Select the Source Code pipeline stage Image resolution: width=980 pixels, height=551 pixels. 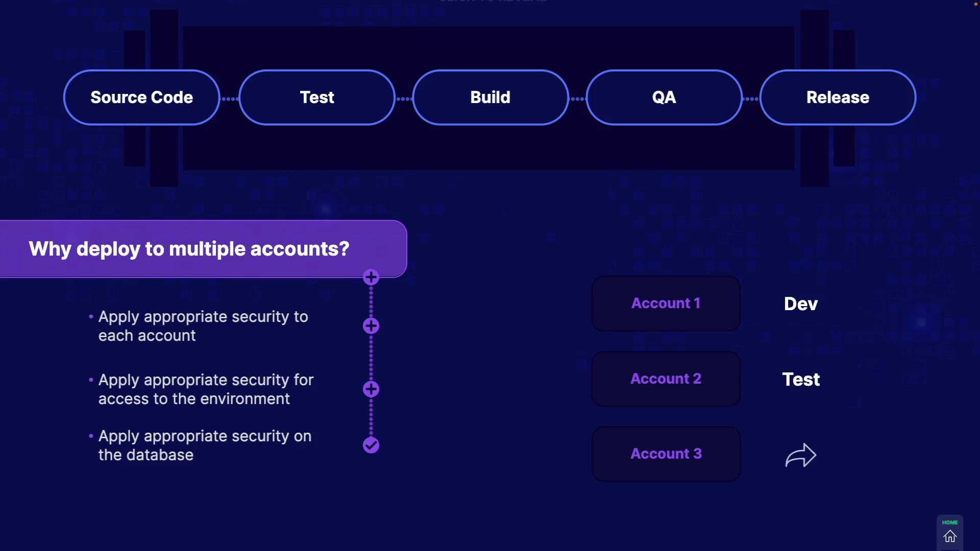pos(142,97)
